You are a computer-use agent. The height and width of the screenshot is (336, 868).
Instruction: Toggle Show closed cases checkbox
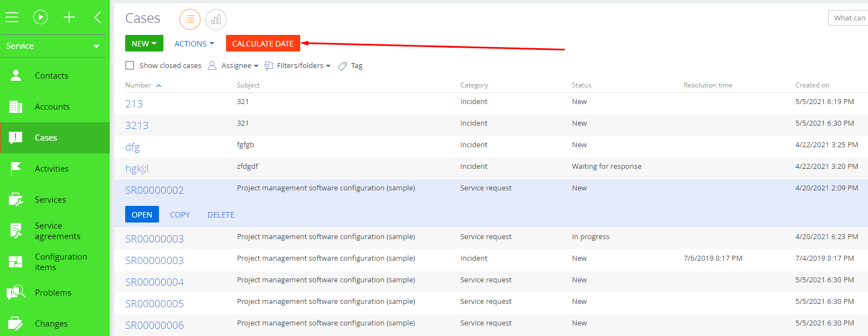pos(130,65)
